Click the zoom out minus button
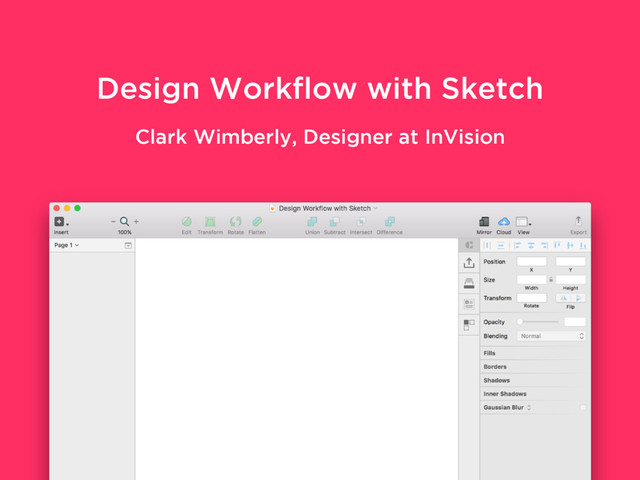This screenshot has height=480, width=640. (113, 222)
